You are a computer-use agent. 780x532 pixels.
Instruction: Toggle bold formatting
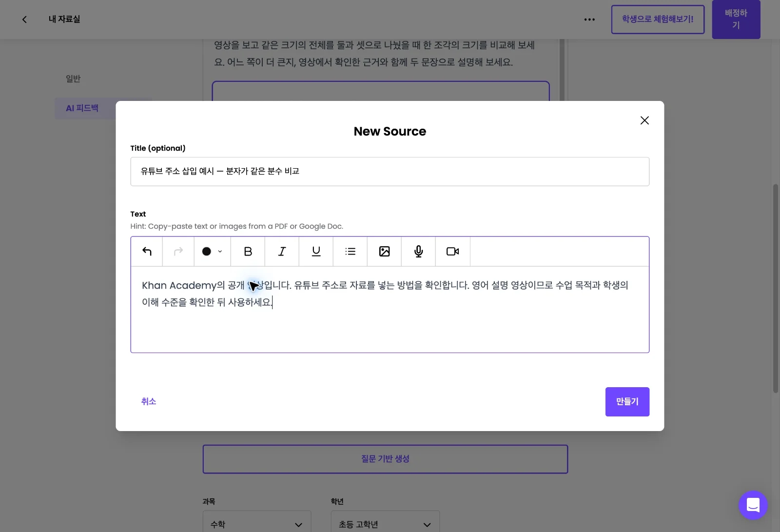click(x=248, y=252)
